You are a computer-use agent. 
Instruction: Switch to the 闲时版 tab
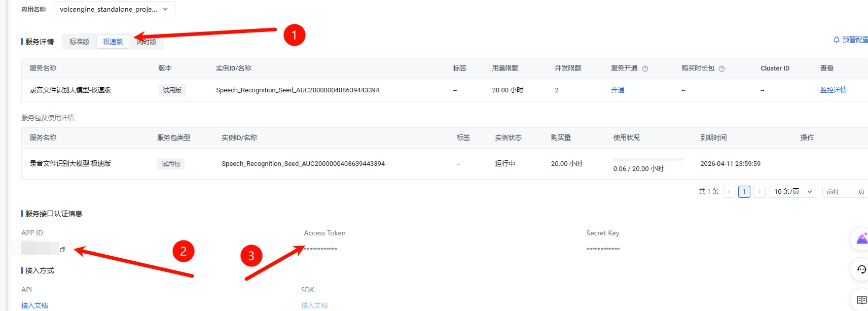(x=147, y=42)
